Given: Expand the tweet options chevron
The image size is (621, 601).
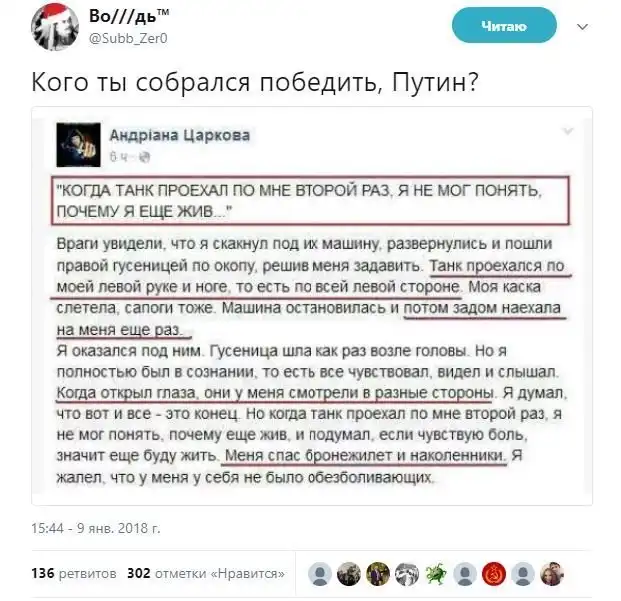Looking at the screenshot, I should tap(582, 27).
